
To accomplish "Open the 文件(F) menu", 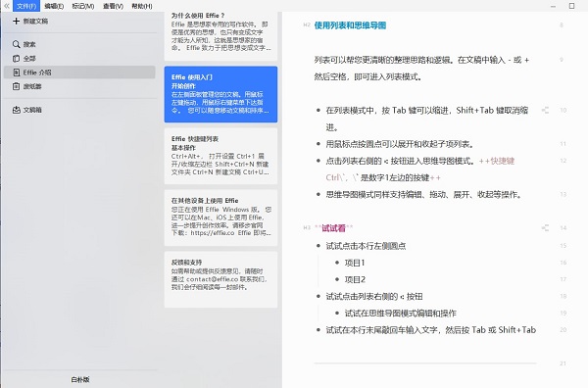I will click(x=26, y=6).
